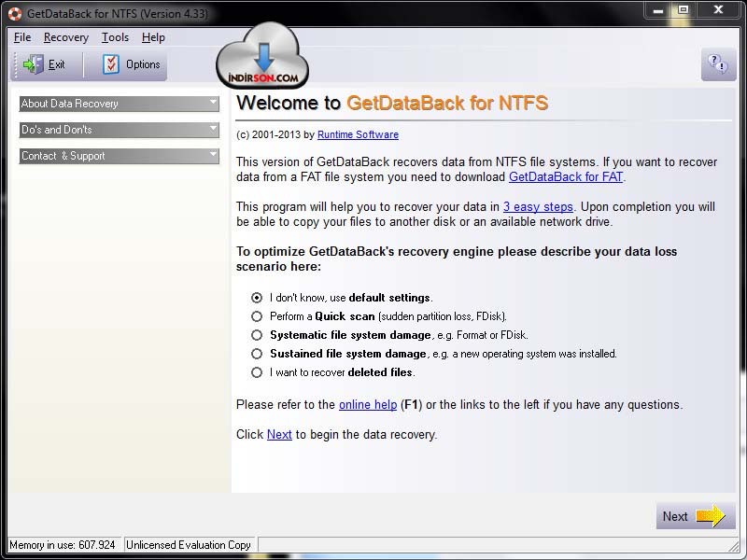747x560 pixels.
Task: Select 'I don't know, use default settings' option
Action: click(257, 298)
